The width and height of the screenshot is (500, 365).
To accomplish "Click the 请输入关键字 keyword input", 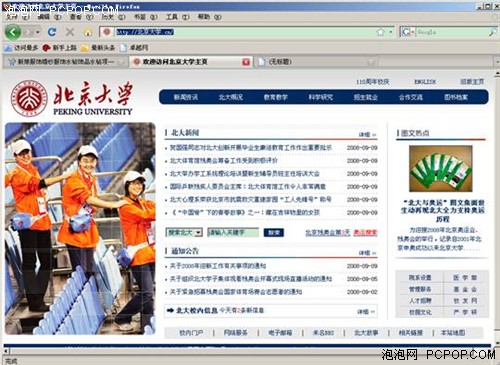I will [x=233, y=232].
